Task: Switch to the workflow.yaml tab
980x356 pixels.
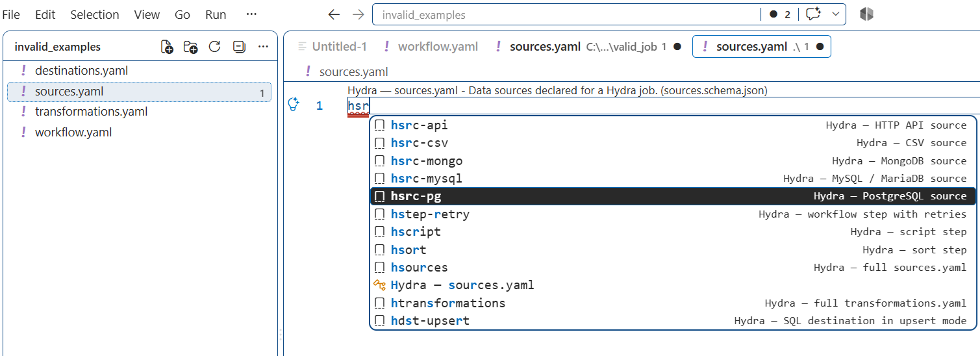Action: click(x=431, y=47)
